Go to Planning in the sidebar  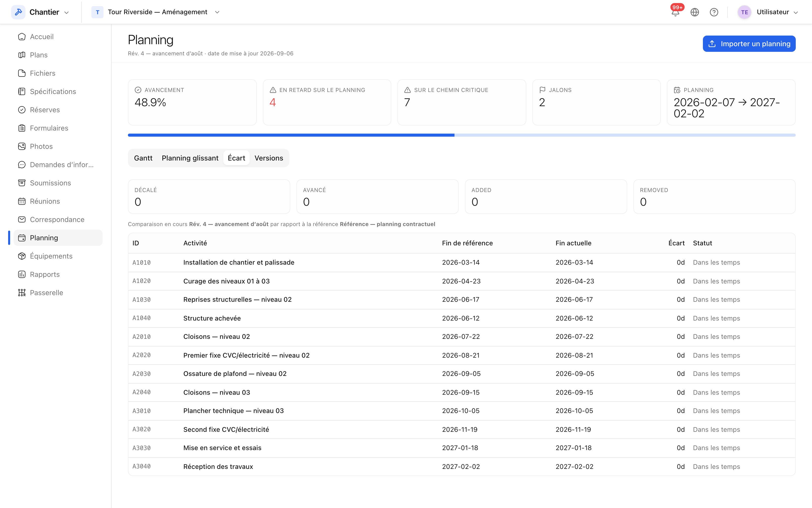(58, 238)
